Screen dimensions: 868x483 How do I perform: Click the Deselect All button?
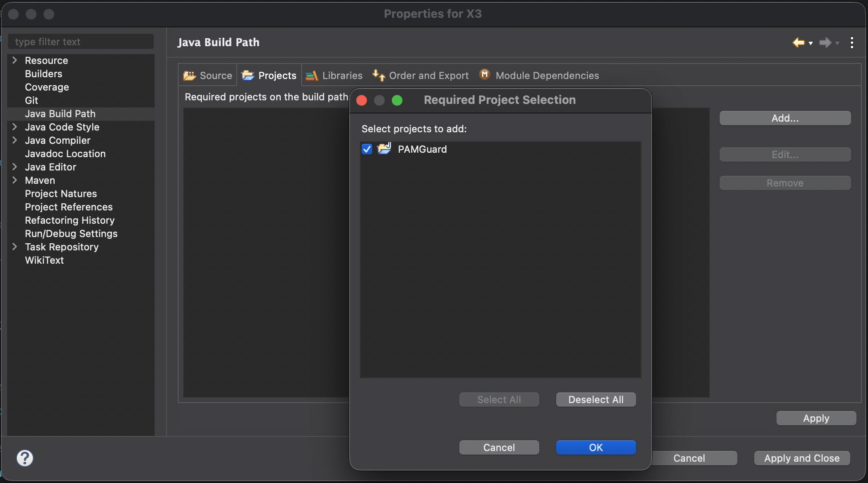click(596, 400)
